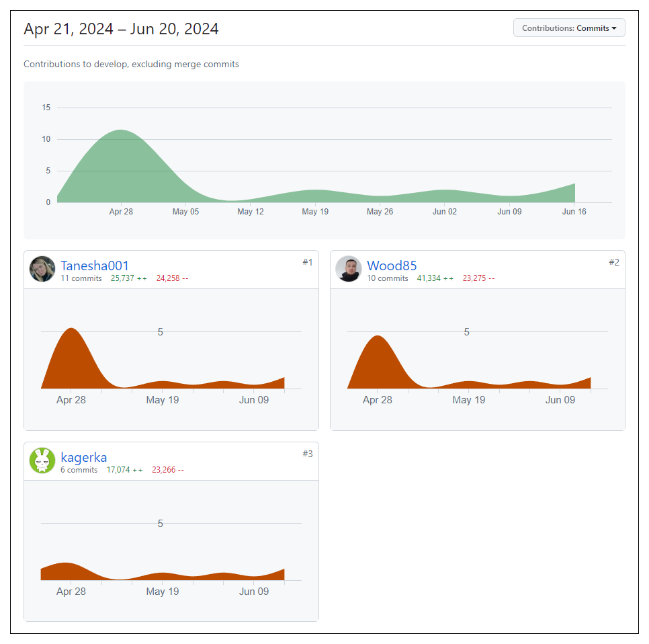Click Tanesha001's 24,258 deletions count

172,278
